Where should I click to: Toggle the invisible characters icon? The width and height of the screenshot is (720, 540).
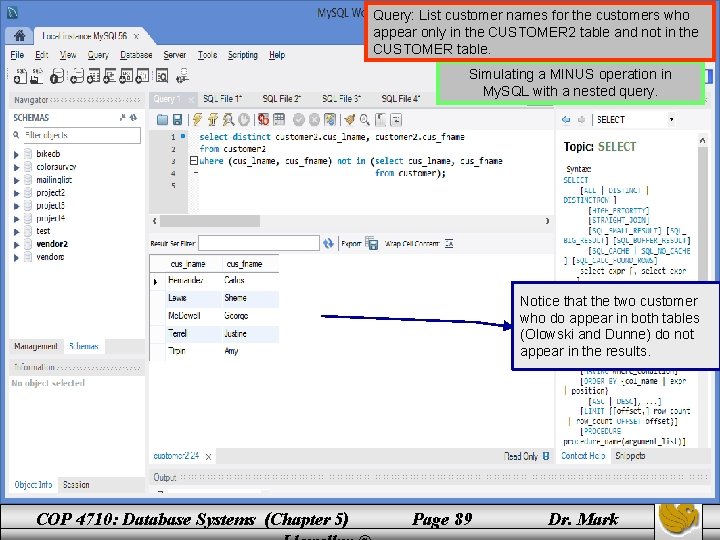[380, 120]
